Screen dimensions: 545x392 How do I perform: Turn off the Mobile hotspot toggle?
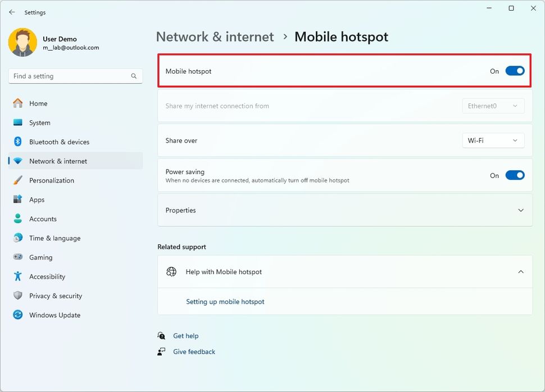point(514,71)
